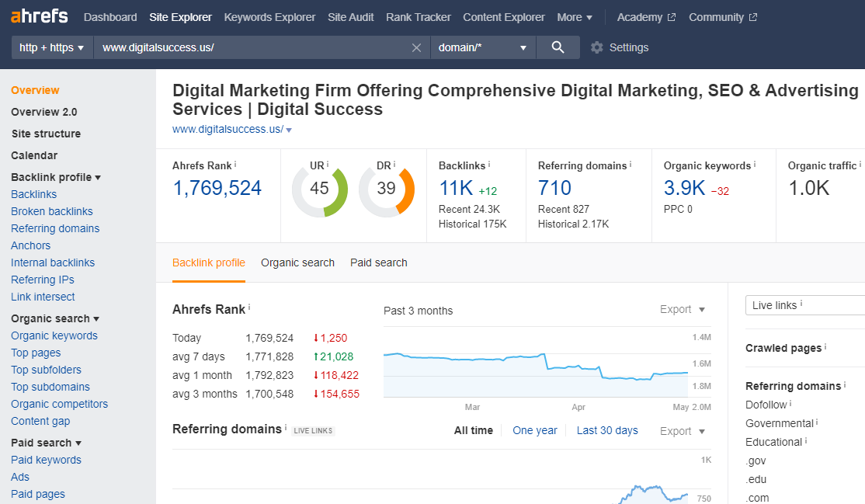Open the domain/* mode dropdown
Viewport: 865px width, 504px height.
coord(483,47)
